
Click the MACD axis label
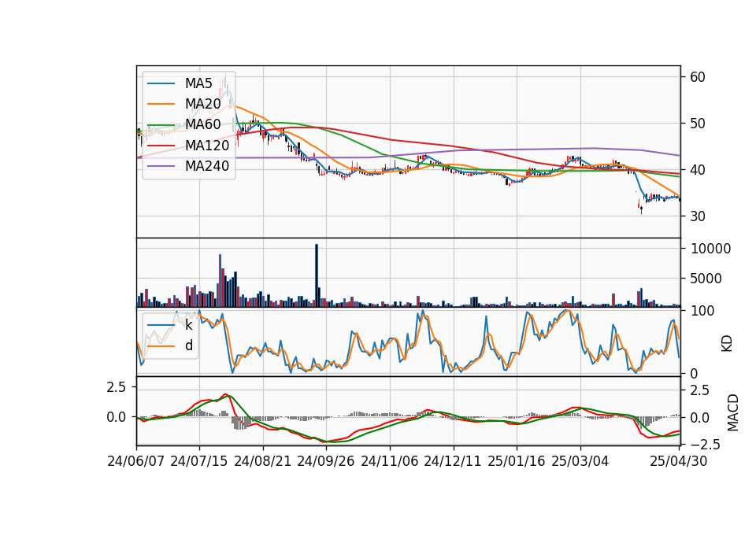pyautogui.click(x=733, y=412)
